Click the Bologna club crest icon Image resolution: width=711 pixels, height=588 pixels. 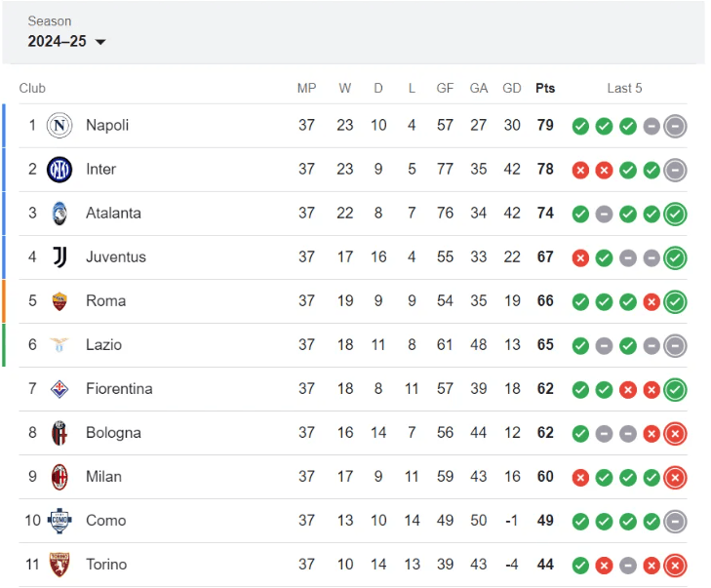point(60,432)
